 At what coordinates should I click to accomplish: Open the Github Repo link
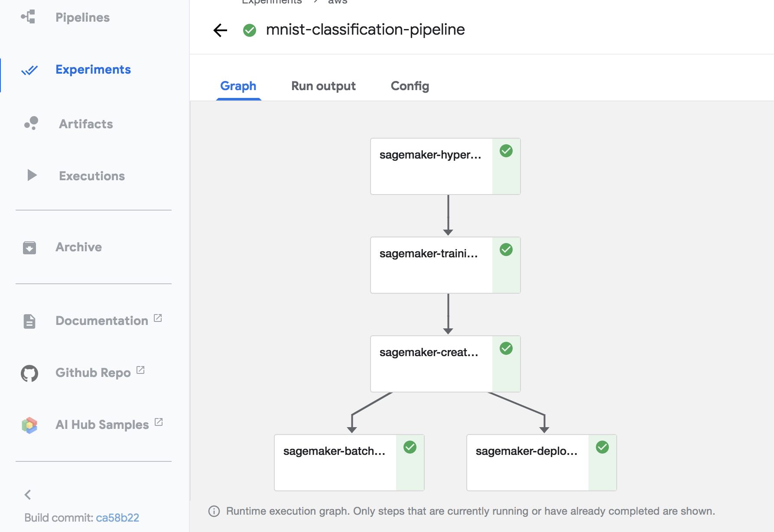point(93,373)
